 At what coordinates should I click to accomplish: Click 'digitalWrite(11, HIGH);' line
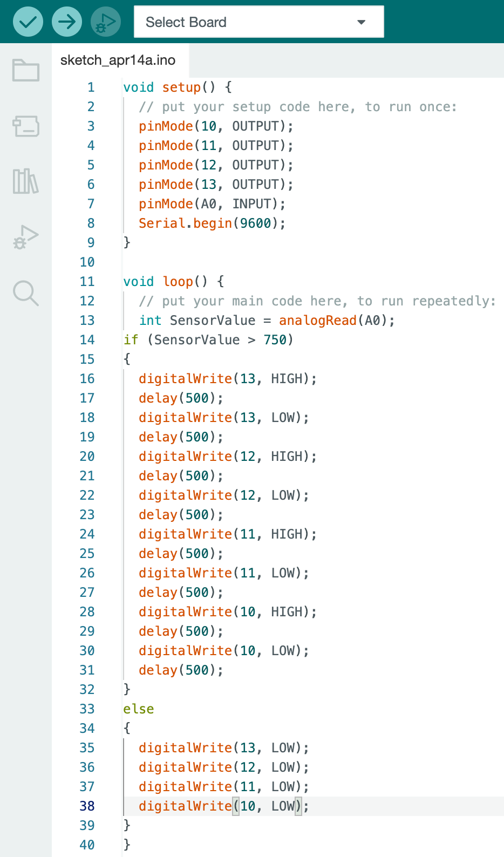pos(228,534)
